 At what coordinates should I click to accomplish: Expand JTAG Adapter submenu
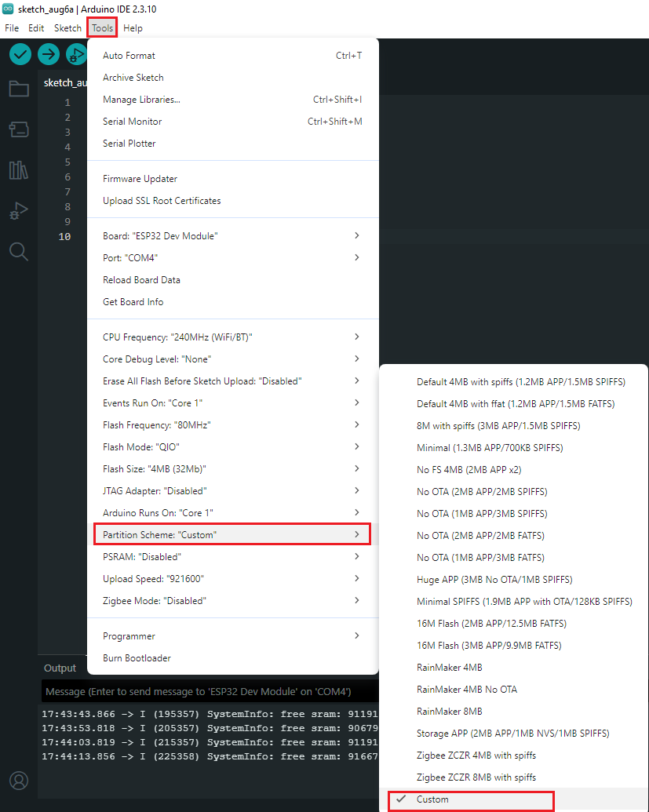click(233, 491)
